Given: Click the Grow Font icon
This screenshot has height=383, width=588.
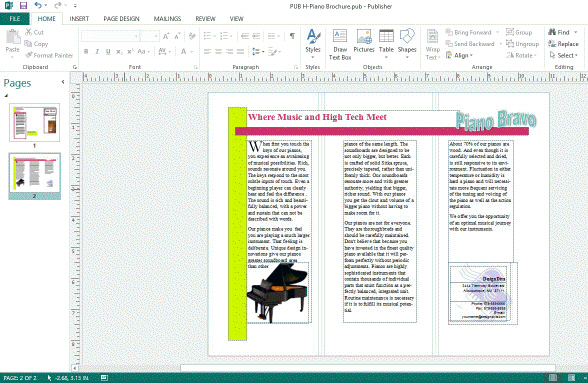Looking at the screenshot, I should (166, 36).
